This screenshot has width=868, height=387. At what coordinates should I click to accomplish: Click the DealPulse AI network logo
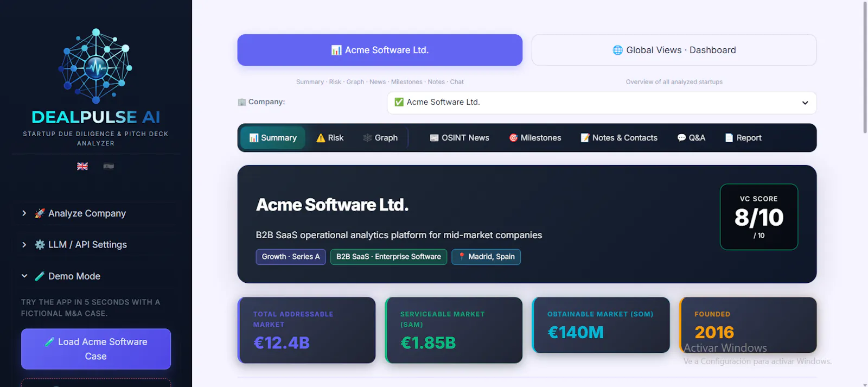(96, 66)
